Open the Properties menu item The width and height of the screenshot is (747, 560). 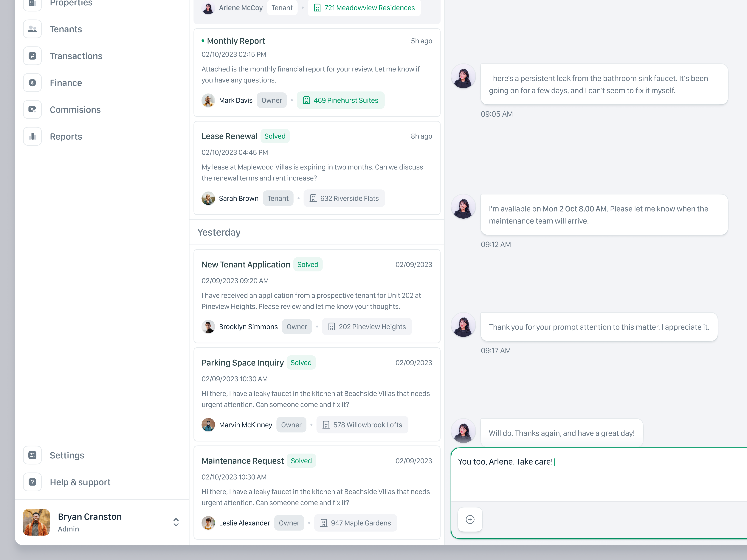point(71,3)
